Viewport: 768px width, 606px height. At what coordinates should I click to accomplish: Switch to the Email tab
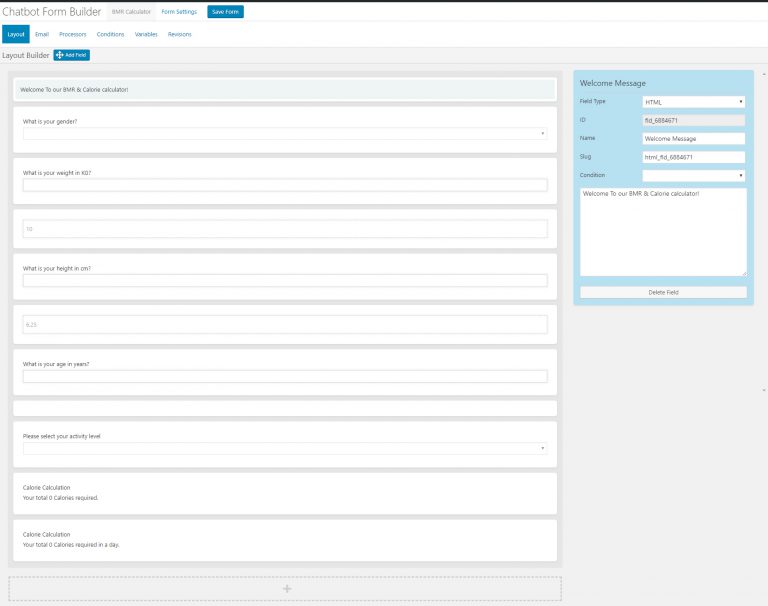click(42, 34)
